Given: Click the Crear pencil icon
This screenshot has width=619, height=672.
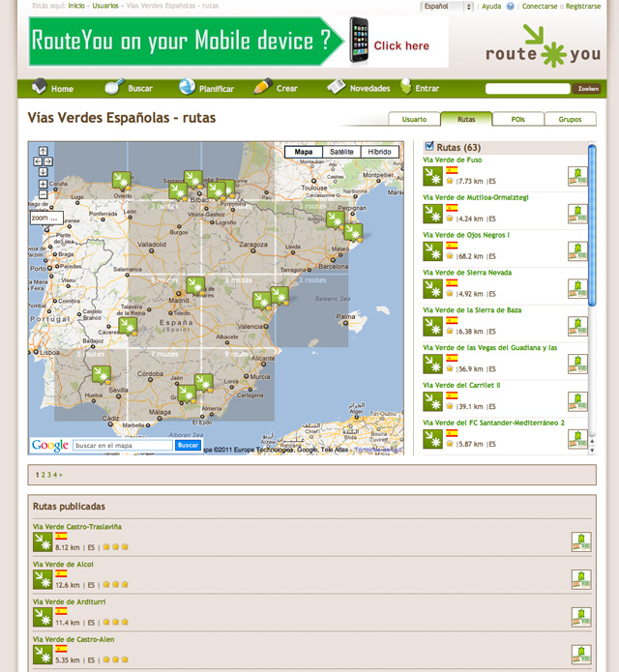Looking at the screenshot, I should 263,86.
